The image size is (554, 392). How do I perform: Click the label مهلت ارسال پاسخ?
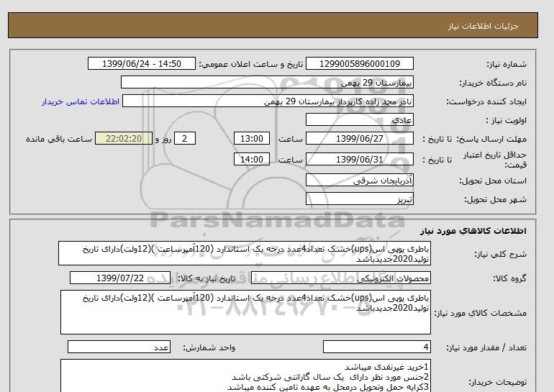491,139
